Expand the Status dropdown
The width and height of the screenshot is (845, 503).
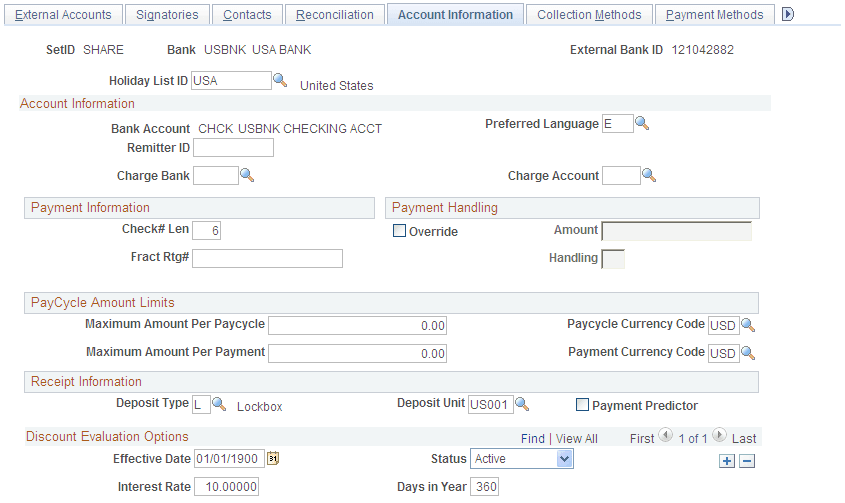pyautogui.click(x=522, y=459)
